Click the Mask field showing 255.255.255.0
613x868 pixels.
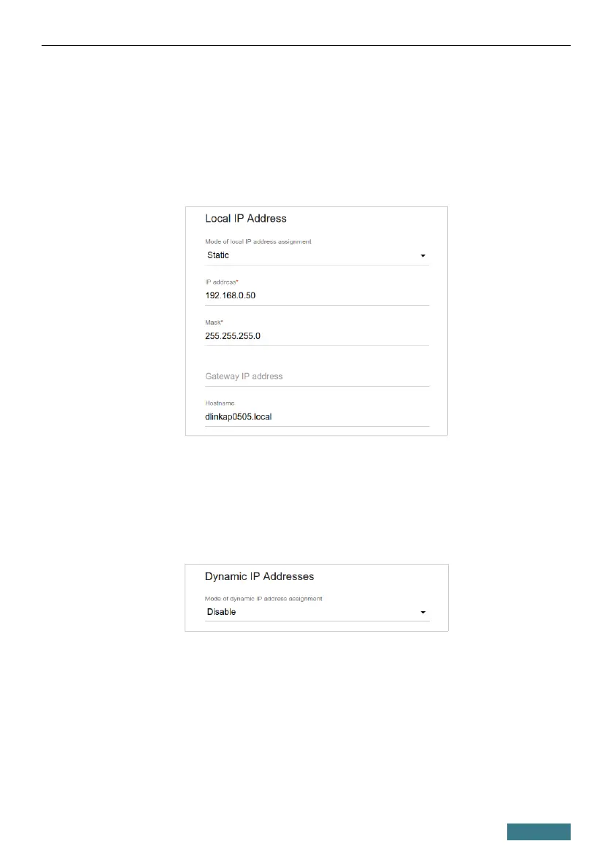(316, 336)
